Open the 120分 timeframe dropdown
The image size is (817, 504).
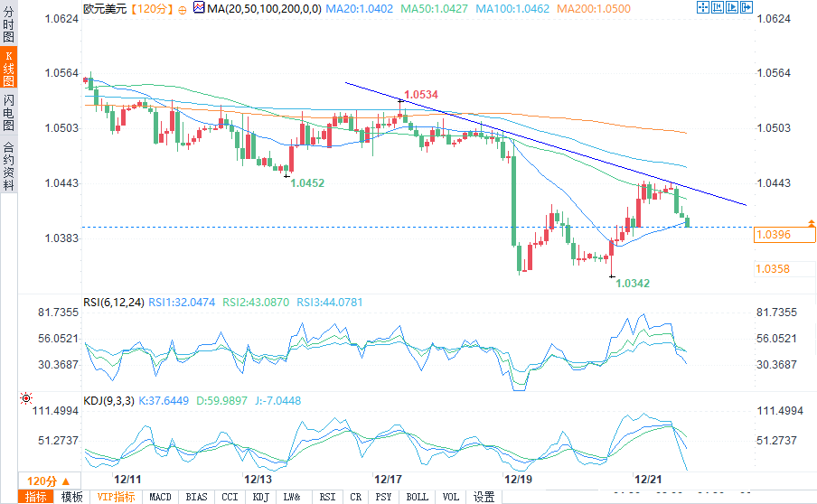49,481
